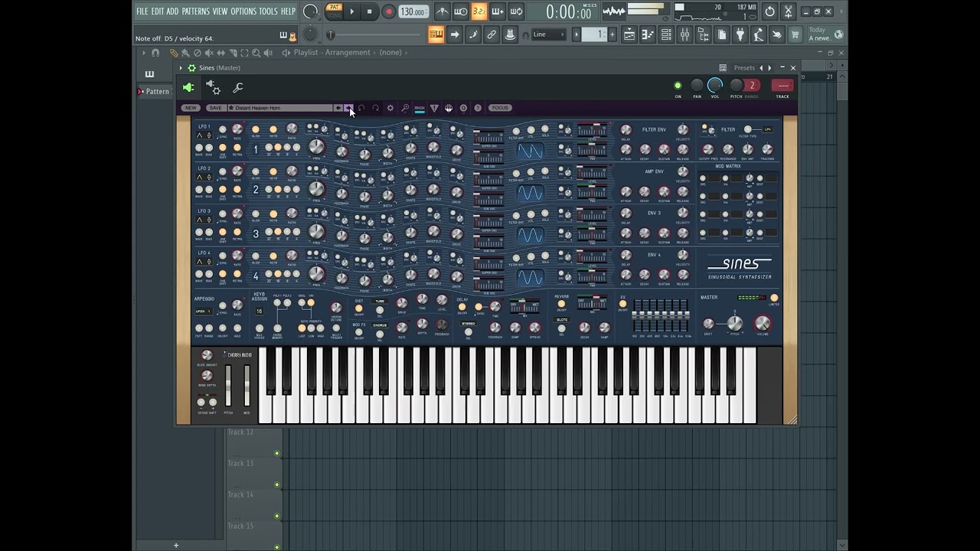Toggle the arpeggio HOLD button
980x551 pixels.
[x=237, y=328]
